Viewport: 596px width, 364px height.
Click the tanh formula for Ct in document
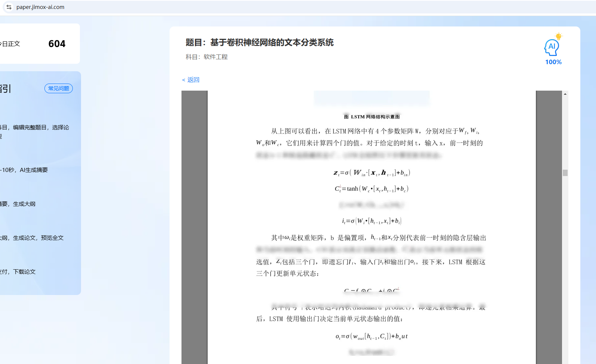(372, 189)
